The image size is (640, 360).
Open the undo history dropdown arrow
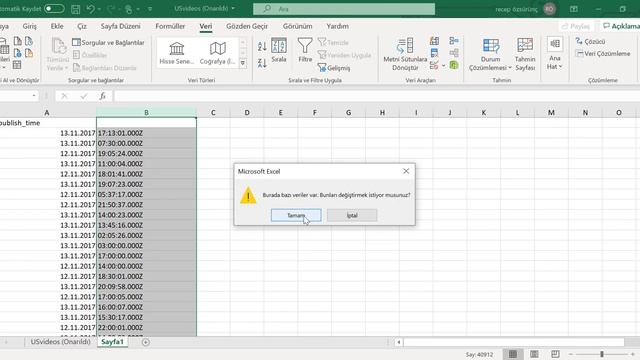click(99, 9)
